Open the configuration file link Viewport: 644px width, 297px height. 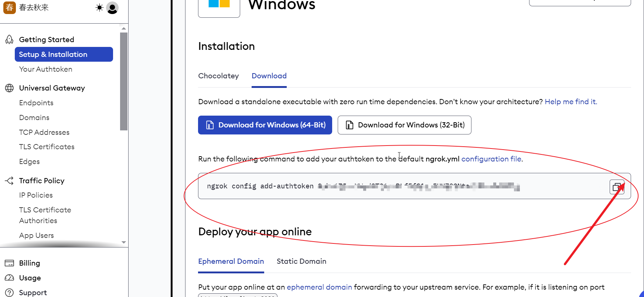pyautogui.click(x=491, y=159)
